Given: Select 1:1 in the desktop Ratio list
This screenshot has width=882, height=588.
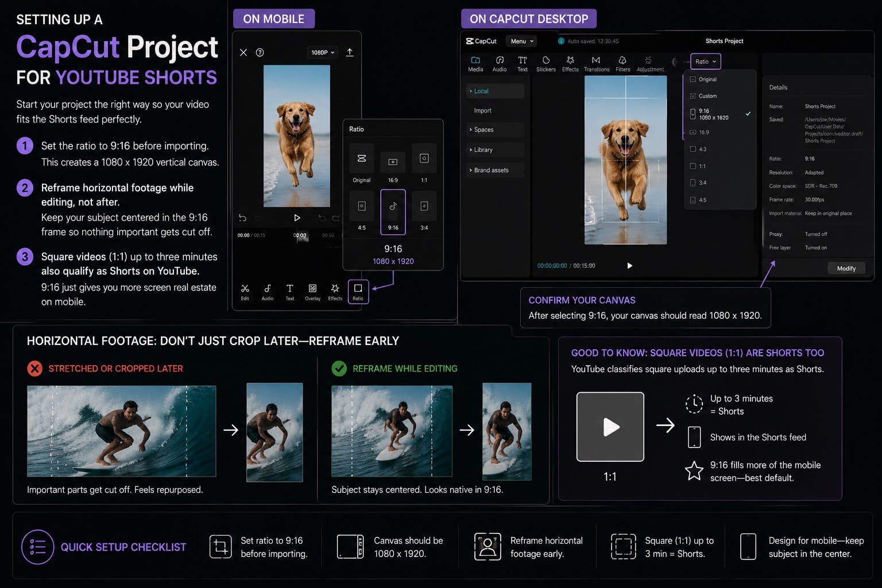Looking at the screenshot, I should point(720,166).
